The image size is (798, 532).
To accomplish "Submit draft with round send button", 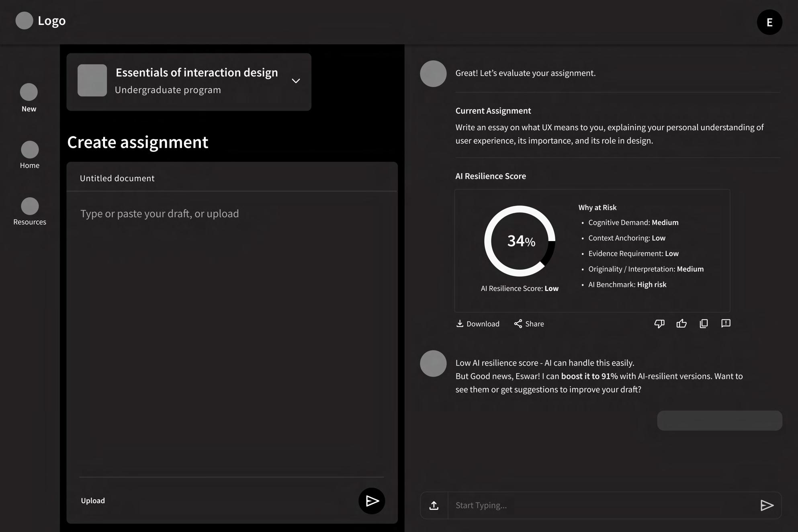I will [x=372, y=501].
